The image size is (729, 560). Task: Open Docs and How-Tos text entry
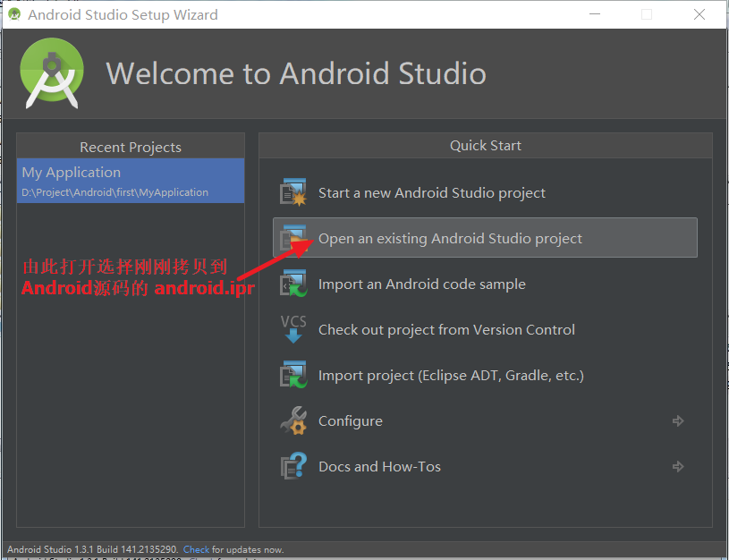(379, 466)
